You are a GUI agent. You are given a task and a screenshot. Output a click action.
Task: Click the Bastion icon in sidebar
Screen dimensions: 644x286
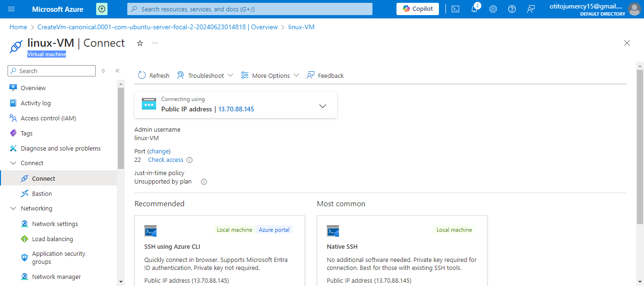pos(25,193)
